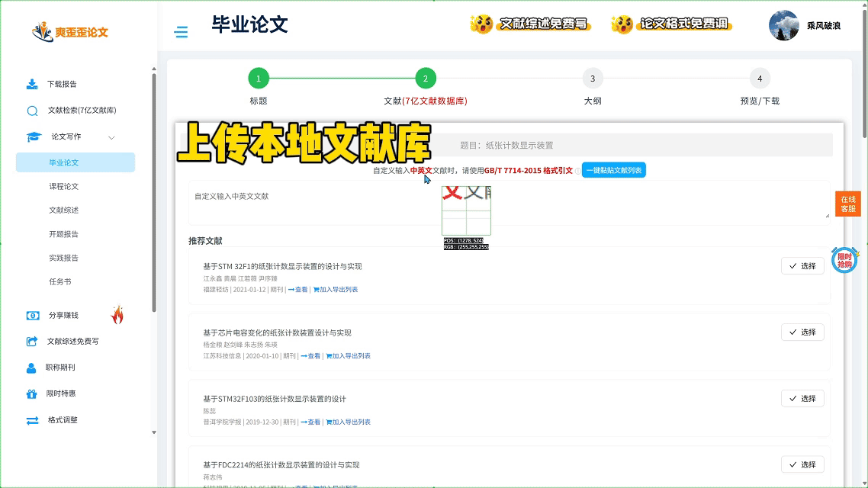This screenshot has height=488, width=868.
Task: Click the 职称期刊 person icon
Action: click(31, 368)
